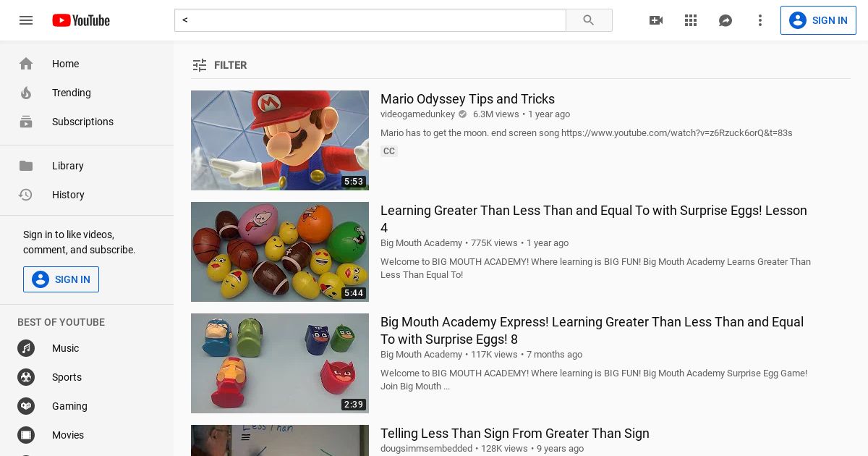The height and width of the screenshot is (456, 868).
Task: Open the YouTube apps grid
Action: coord(691,20)
